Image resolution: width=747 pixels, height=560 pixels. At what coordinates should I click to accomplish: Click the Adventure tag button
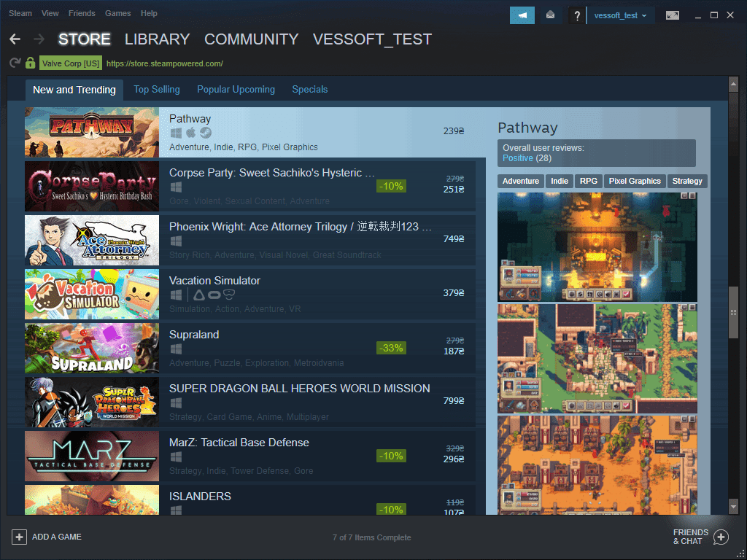[x=521, y=181]
